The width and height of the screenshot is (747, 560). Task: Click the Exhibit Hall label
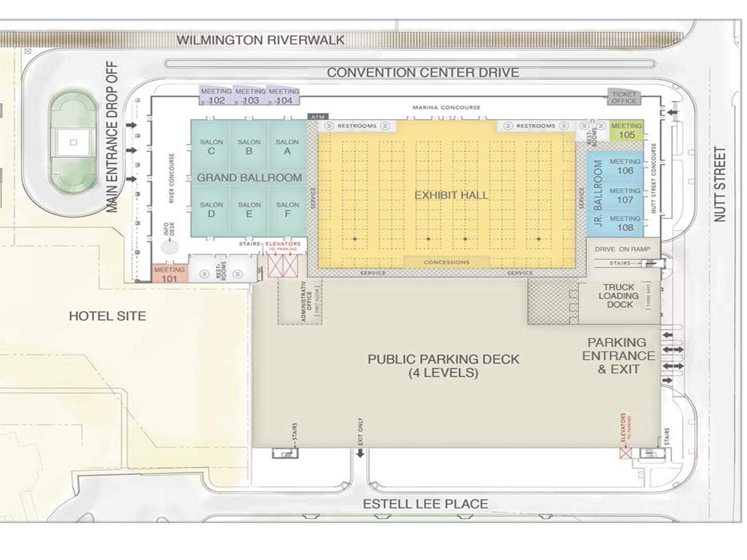(x=451, y=195)
